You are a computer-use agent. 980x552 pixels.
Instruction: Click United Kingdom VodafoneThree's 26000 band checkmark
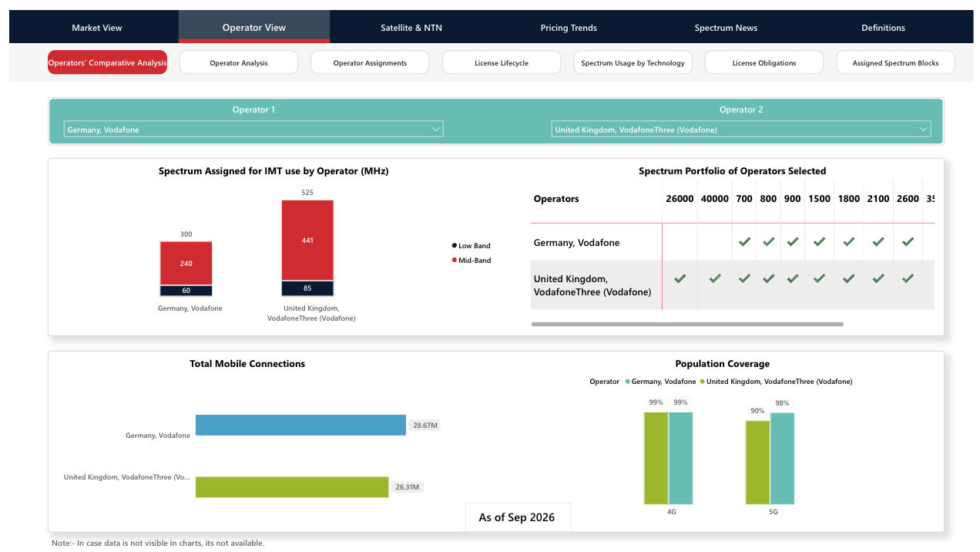coord(680,279)
